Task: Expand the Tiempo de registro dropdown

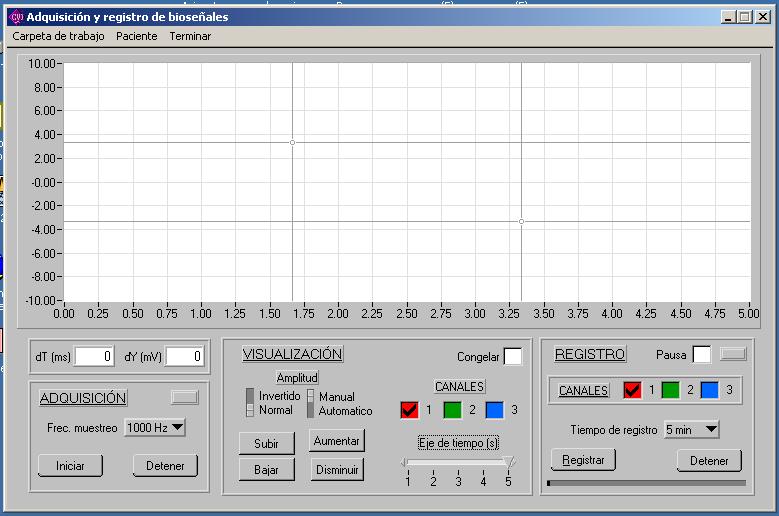Action: [x=692, y=429]
